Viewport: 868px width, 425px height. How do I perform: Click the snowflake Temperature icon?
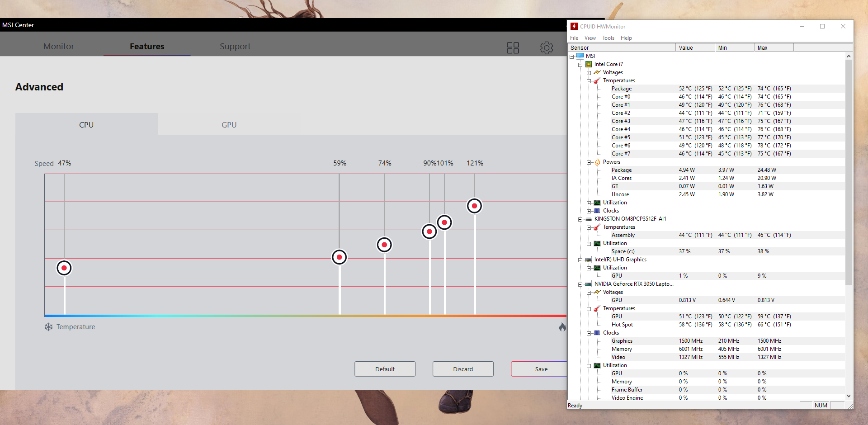coord(48,326)
